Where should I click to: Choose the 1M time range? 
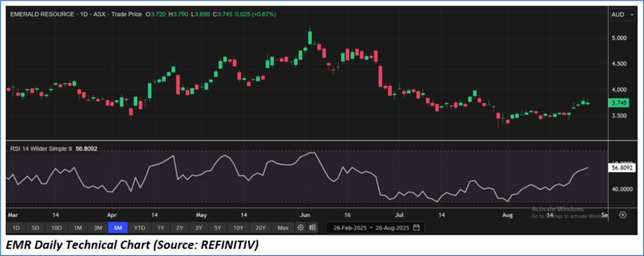click(x=78, y=228)
